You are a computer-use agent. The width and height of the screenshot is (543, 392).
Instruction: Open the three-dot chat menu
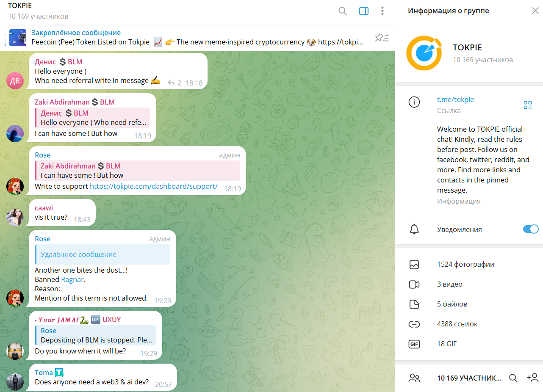[x=382, y=11]
